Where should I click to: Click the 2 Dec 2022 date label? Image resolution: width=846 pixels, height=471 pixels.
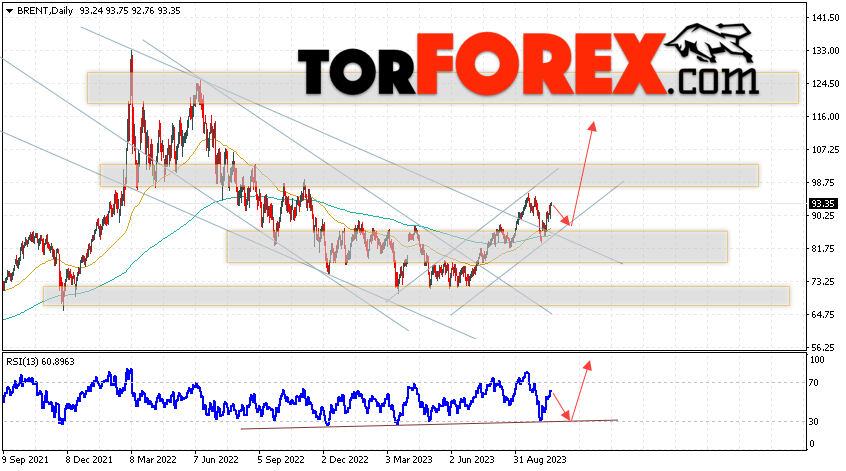tap(345, 460)
